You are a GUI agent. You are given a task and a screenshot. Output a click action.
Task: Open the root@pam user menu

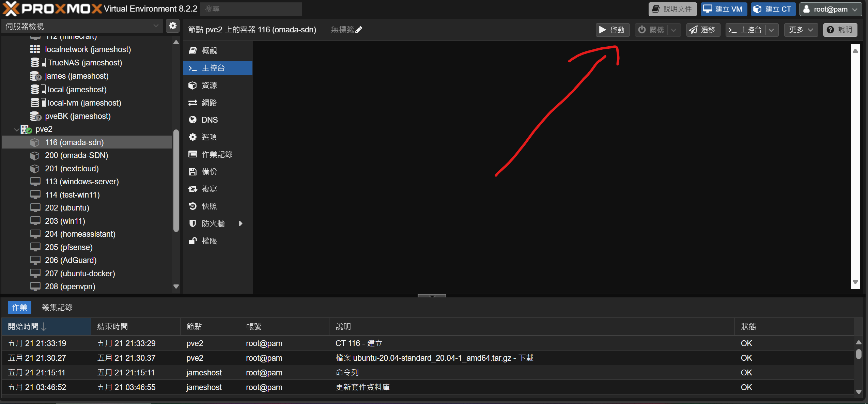pos(831,9)
